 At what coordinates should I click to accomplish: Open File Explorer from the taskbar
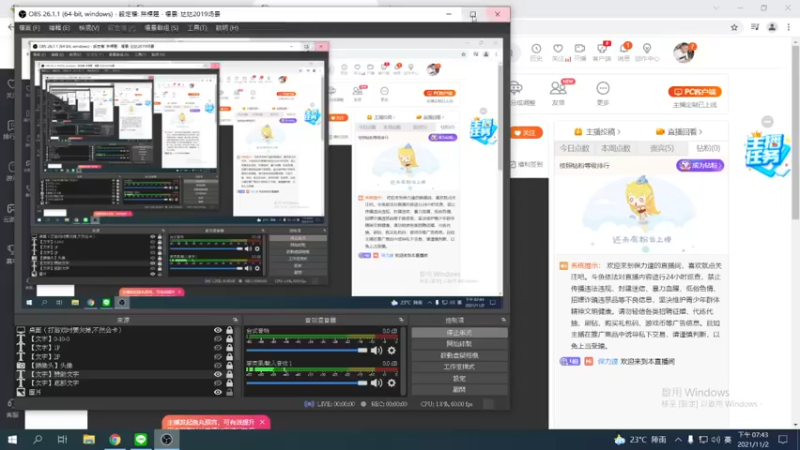pos(89,439)
